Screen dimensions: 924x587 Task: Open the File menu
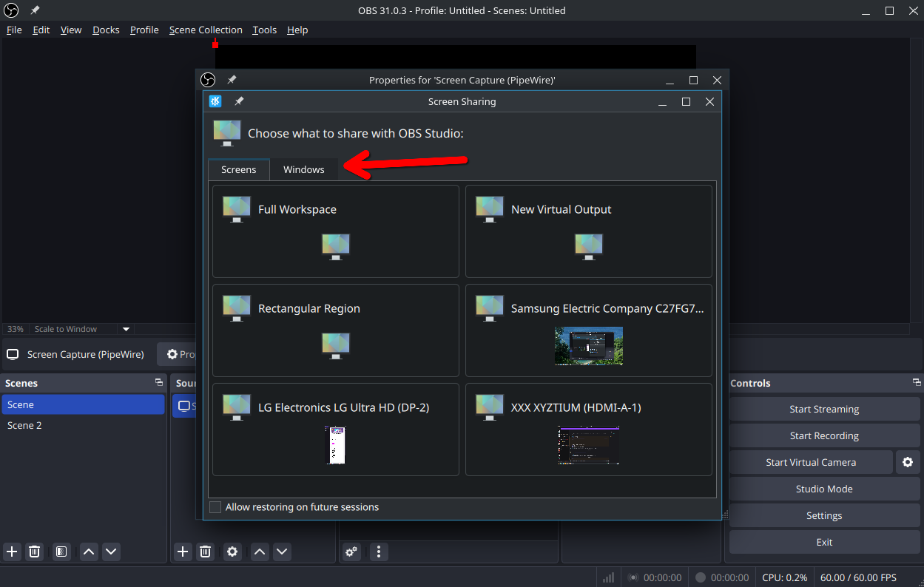tap(14, 30)
